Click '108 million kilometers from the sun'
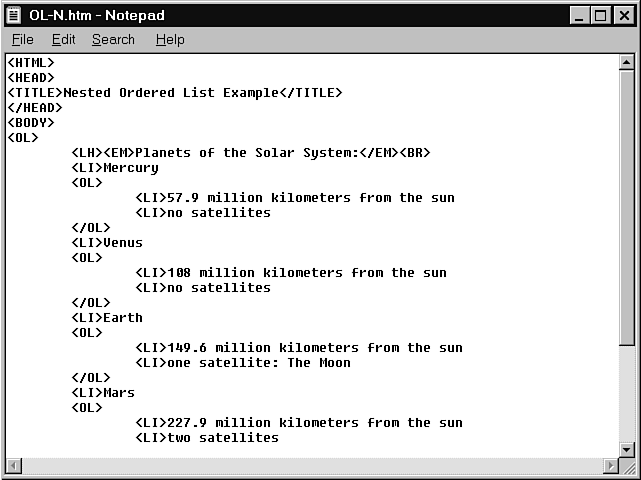This screenshot has height=480, width=641. coord(307,273)
